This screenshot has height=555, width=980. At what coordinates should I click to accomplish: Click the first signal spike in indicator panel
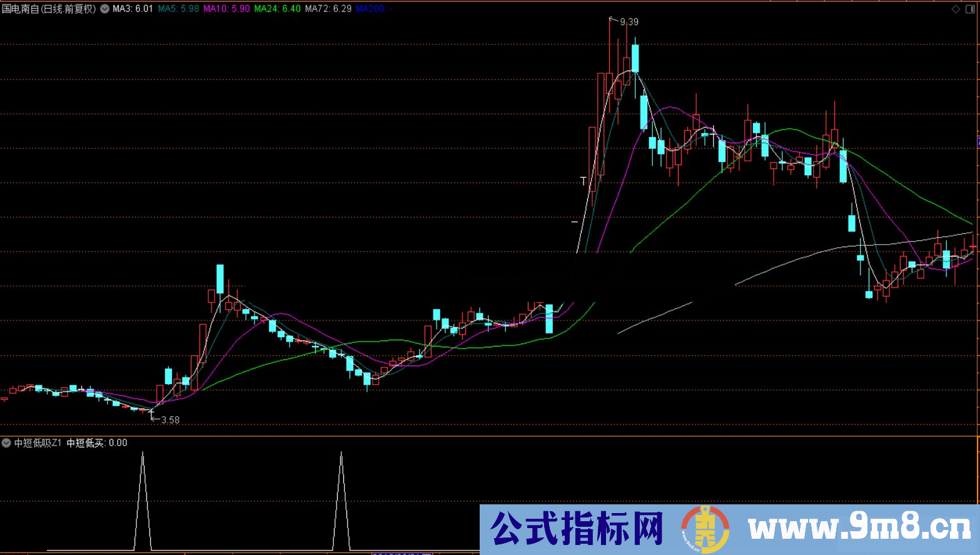143,501
